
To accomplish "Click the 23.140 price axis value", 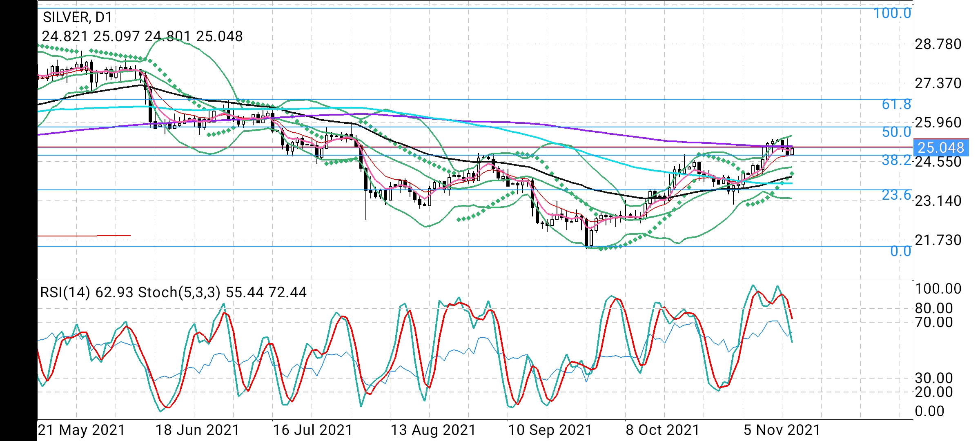I will click(x=938, y=201).
